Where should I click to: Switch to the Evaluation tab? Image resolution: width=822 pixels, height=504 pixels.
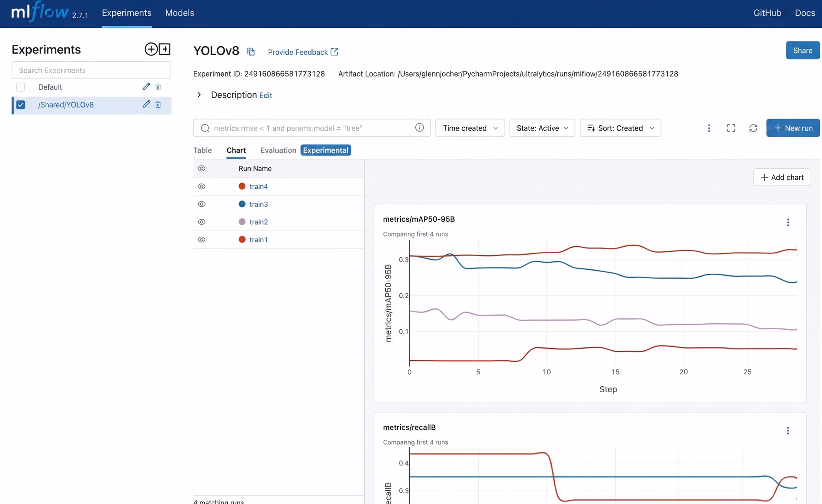click(x=278, y=150)
